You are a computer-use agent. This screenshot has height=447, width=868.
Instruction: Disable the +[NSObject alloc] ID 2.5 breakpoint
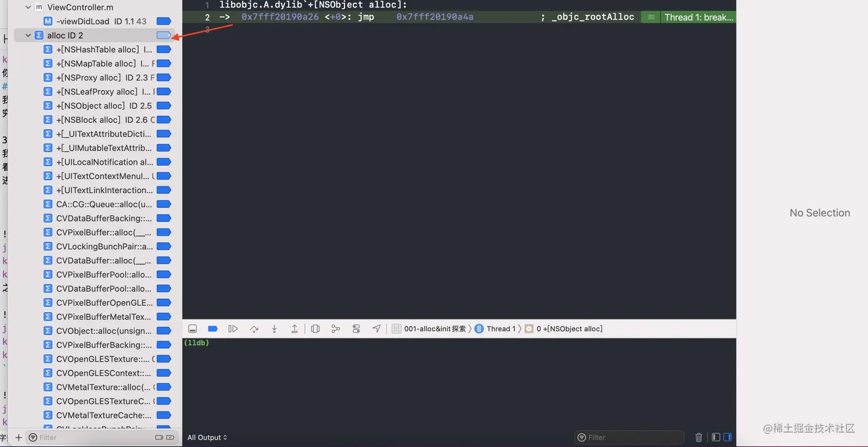164,106
